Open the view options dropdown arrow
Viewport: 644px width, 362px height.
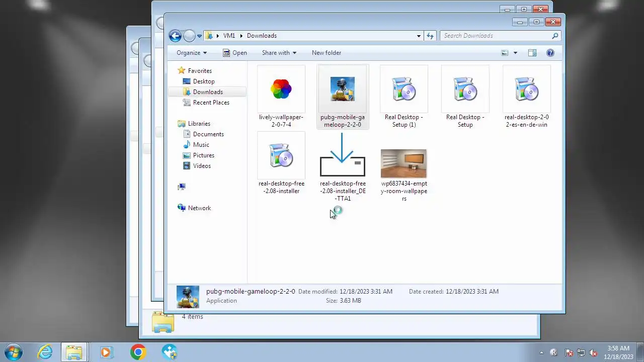point(515,53)
